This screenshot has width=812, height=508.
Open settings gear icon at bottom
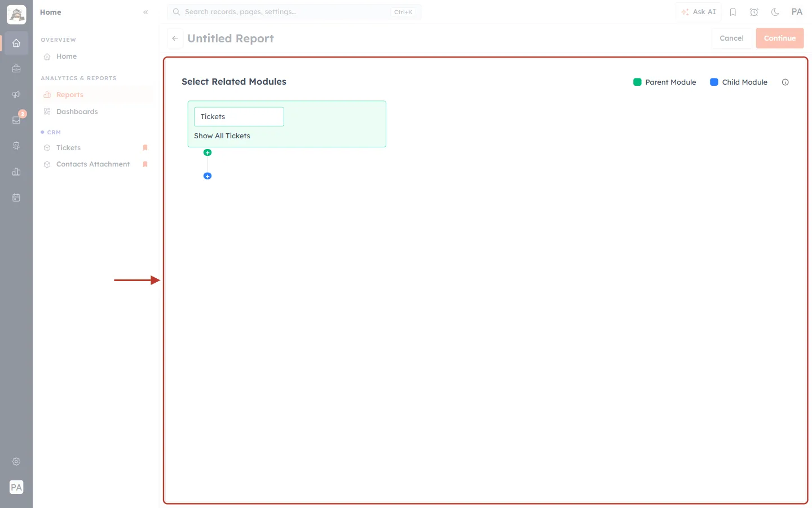(16, 462)
